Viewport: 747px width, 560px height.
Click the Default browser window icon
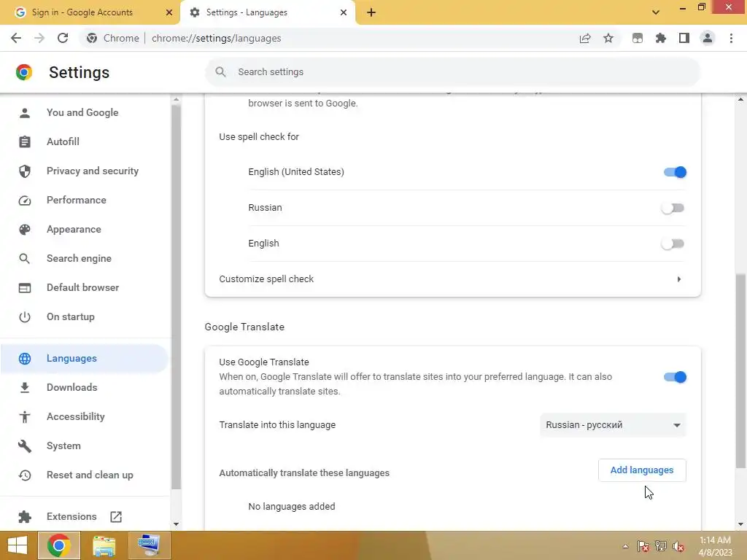coord(25,287)
